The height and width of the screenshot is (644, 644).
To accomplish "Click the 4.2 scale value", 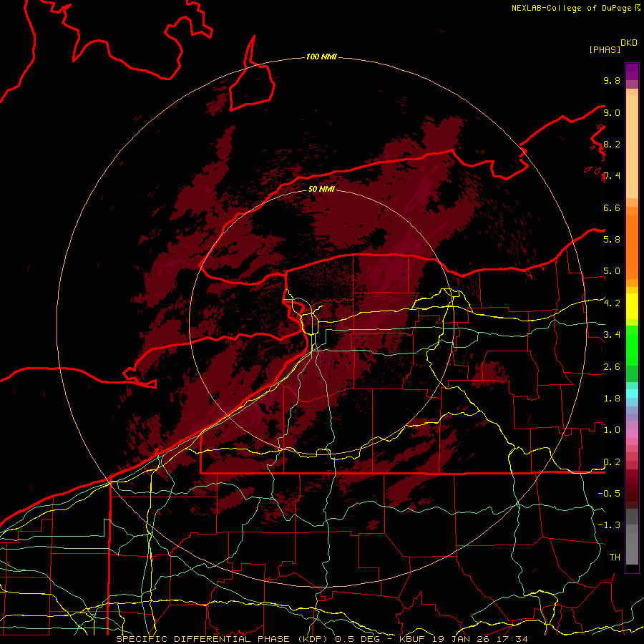I will (612, 303).
